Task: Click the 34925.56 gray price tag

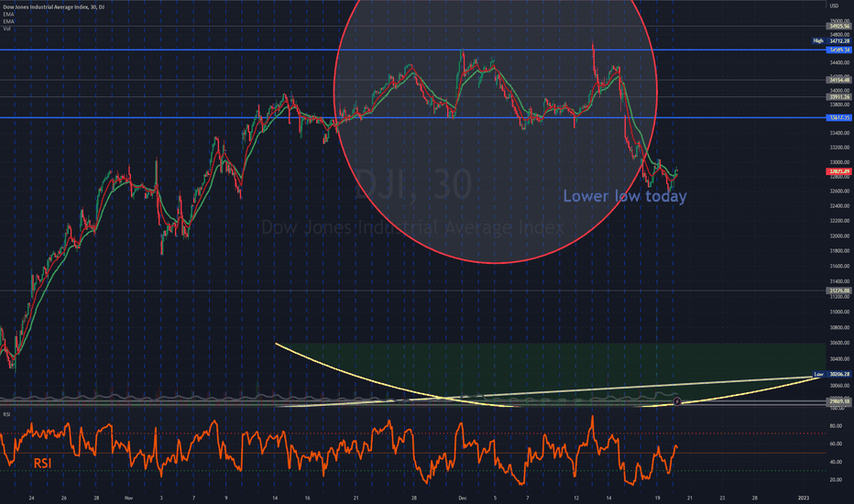Action: (x=838, y=27)
